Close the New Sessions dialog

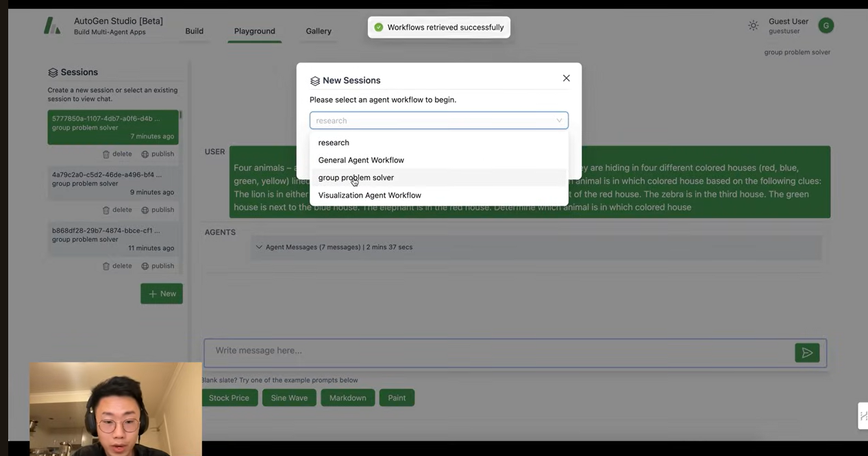coord(566,78)
